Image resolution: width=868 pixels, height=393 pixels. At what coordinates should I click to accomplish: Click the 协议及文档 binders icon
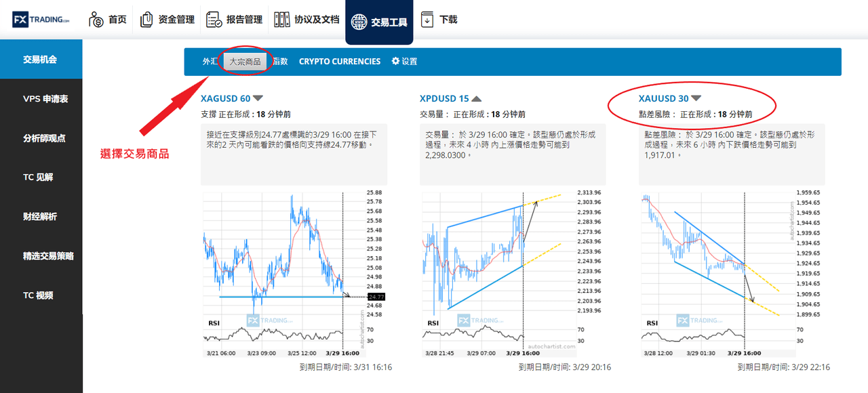(x=281, y=20)
